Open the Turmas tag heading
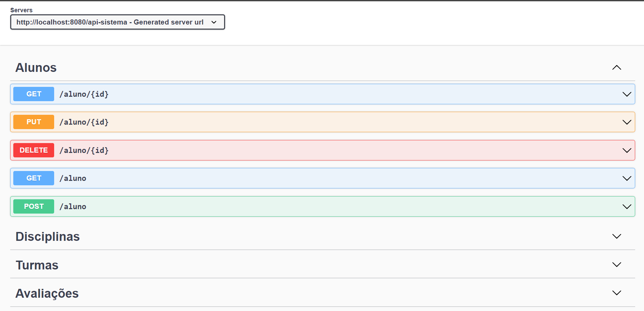The width and height of the screenshot is (644, 311). click(x=37, y=265)
